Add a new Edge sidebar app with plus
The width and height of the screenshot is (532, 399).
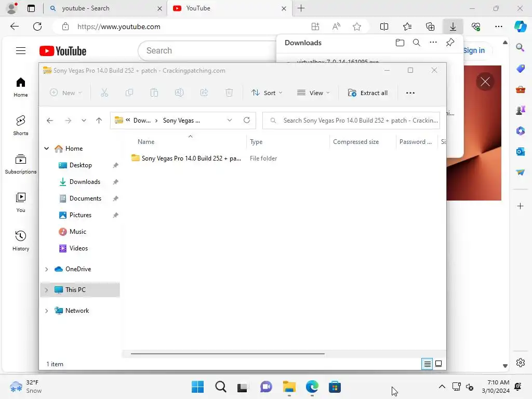(520, 206)
